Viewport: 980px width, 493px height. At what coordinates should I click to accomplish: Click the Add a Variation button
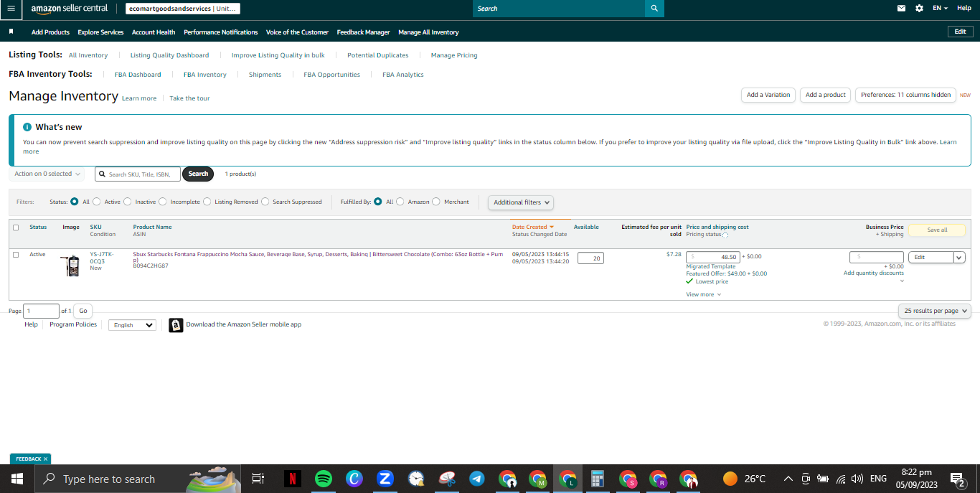point(768,95)
